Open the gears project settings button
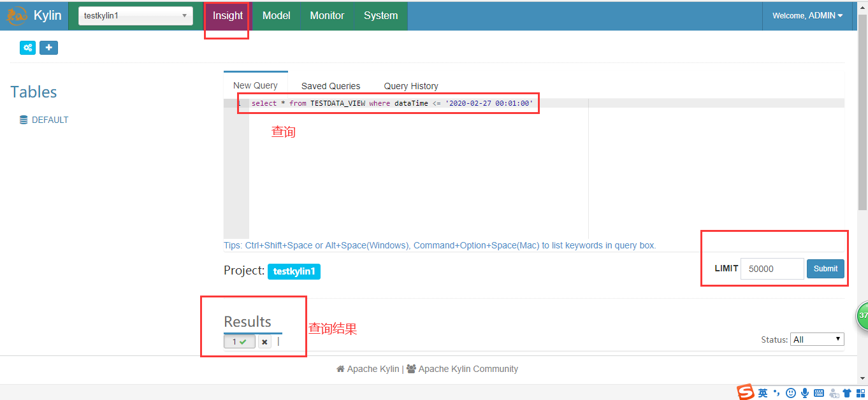This screenshot has width=868, height=400. [x=27, y=48]
